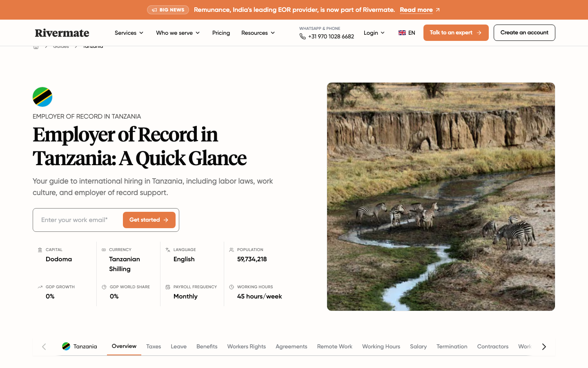
Task: Click the Create an account button
Action: (x=524, y=33)
